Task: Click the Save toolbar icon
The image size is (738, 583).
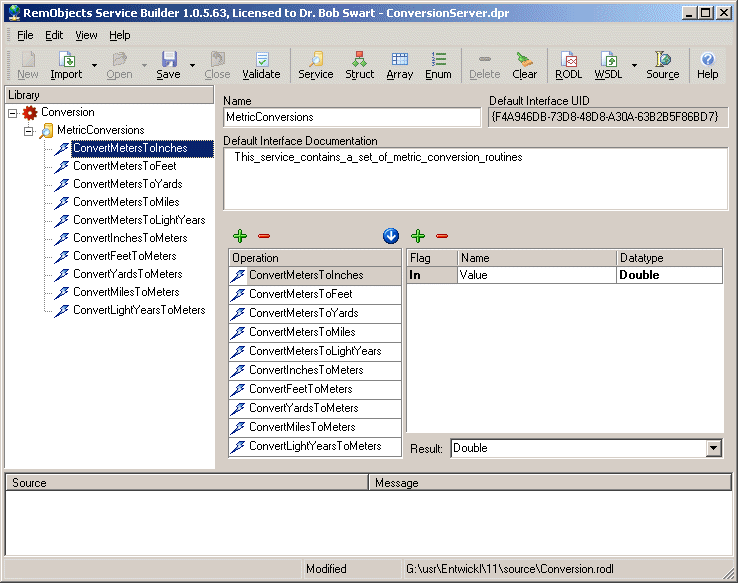Action: point(168,65)
